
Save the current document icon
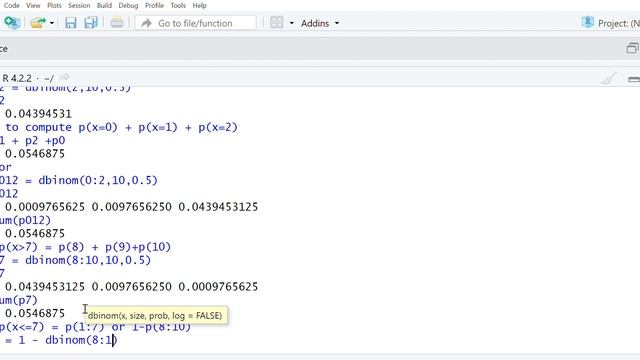tap(71, 22)
